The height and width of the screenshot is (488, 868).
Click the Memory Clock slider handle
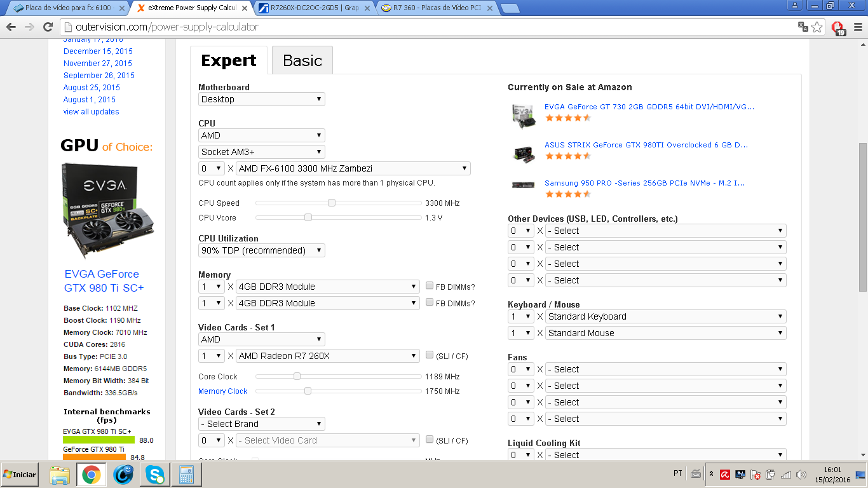tap(308, 391)
